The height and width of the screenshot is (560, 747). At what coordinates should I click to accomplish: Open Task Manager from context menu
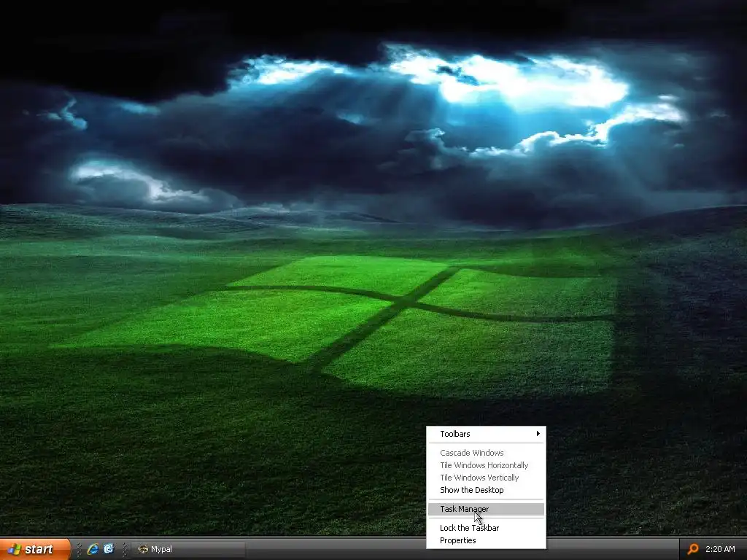click(486, 509)
